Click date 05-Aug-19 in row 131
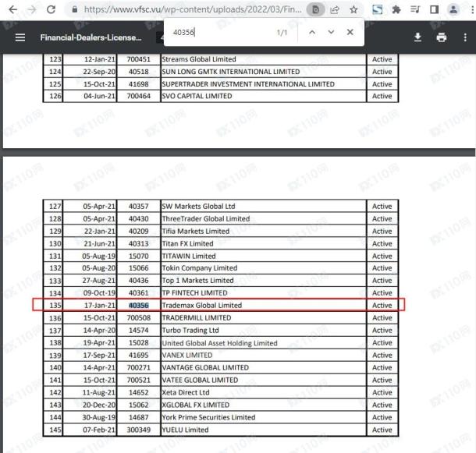 point(99,256)
